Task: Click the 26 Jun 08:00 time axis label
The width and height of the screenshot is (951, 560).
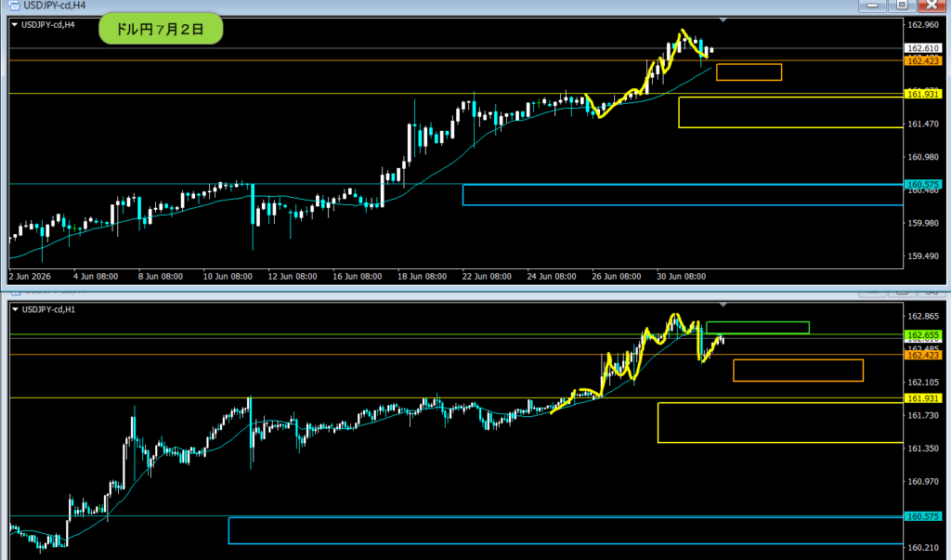Action: click(x=617, y=276)
